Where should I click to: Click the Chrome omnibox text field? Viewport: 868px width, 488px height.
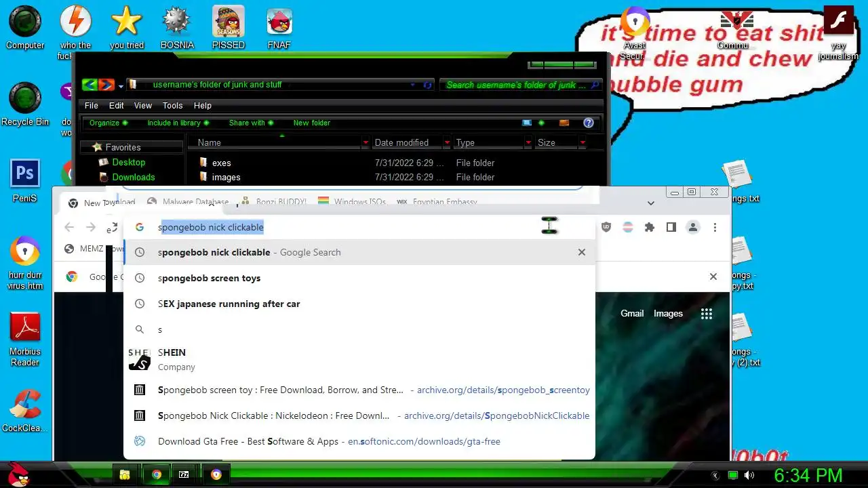359,227
